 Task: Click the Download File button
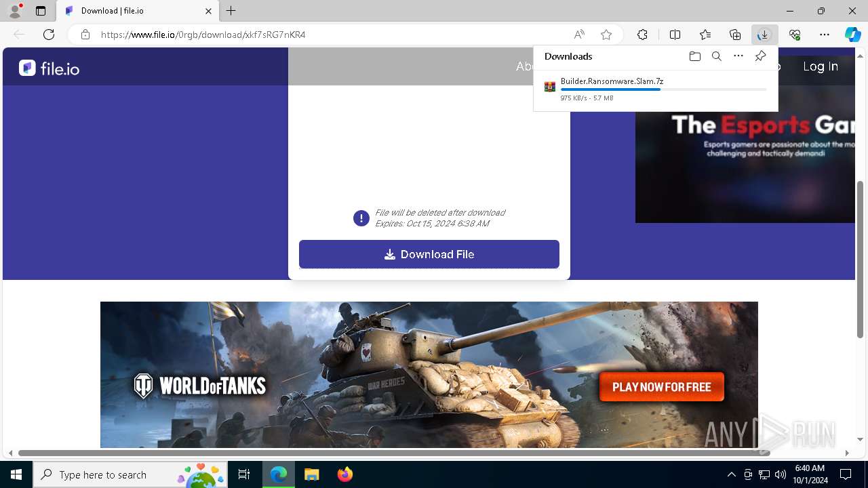(x=429, y=254)
